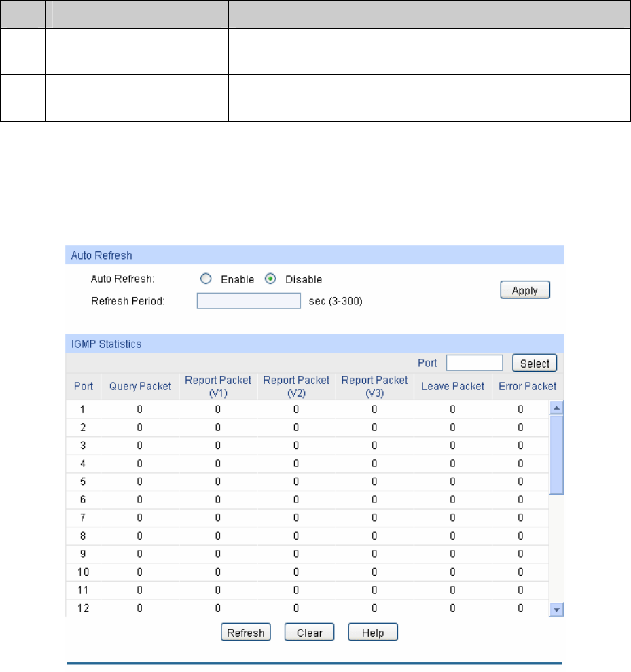This screenshot has height=672, width=631.
Task: Click Report Packet (V2) value for port 11
Action: [x=296, y=590]
